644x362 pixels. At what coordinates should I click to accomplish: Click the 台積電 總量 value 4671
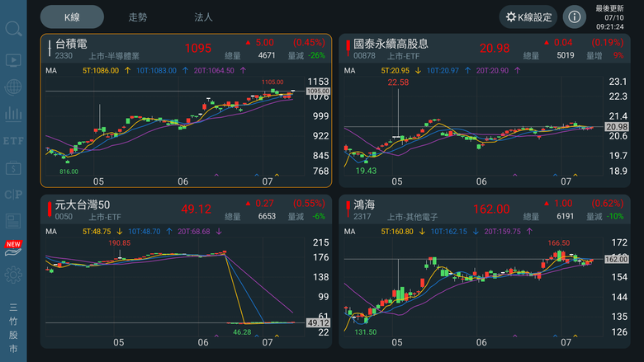click(267, 55)
